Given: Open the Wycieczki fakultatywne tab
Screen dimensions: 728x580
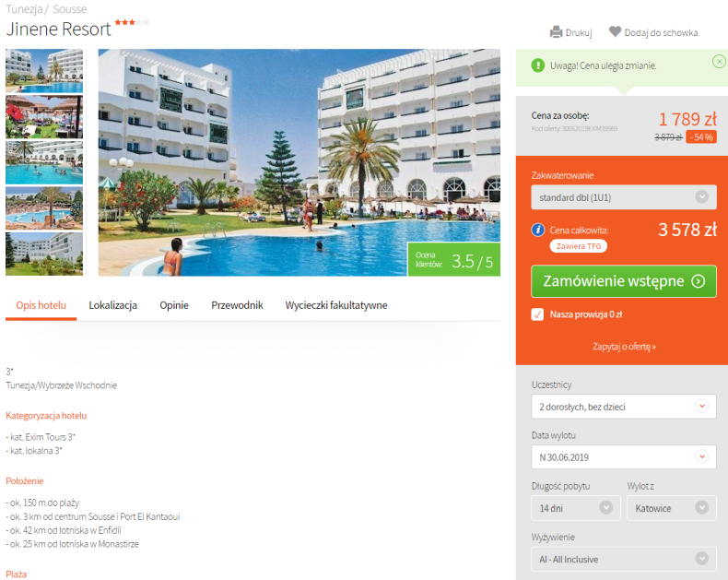Looking at the screenshot, I should (x=336, y=305).
